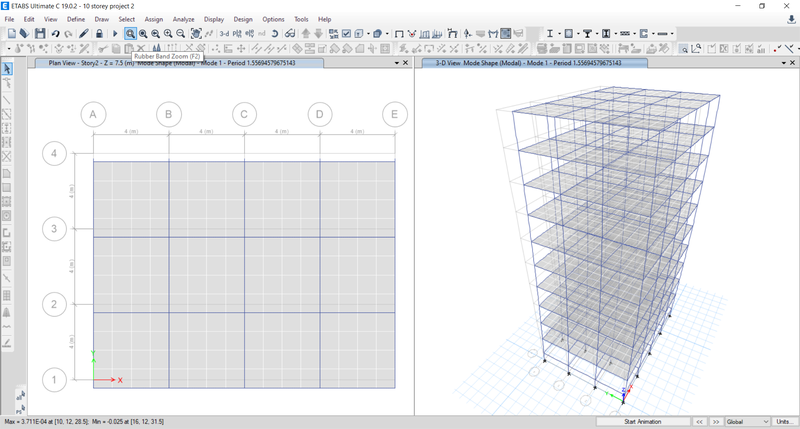This screenshot has width=800, height=429.
Task: Open Show 3D extrusion dropdown arrow
Action: (x=387, y=34)
